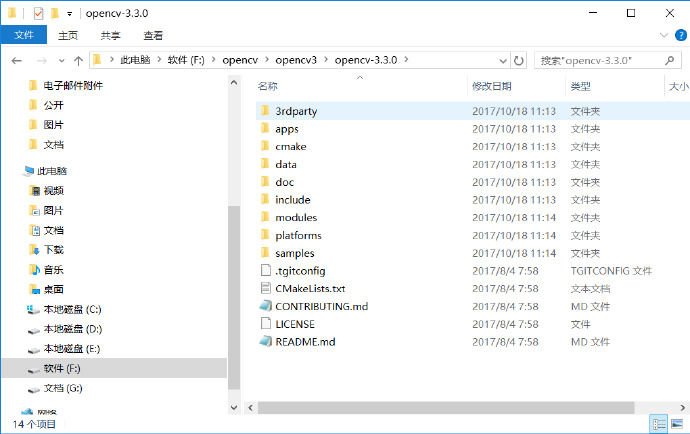
Task: Open 文档 (G:) drive in navigation pane
Action: [x=63, y=388]
